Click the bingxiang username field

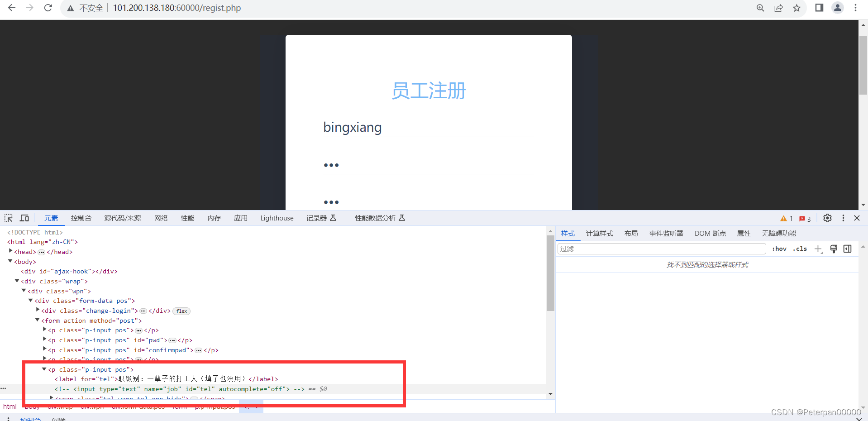429,127
